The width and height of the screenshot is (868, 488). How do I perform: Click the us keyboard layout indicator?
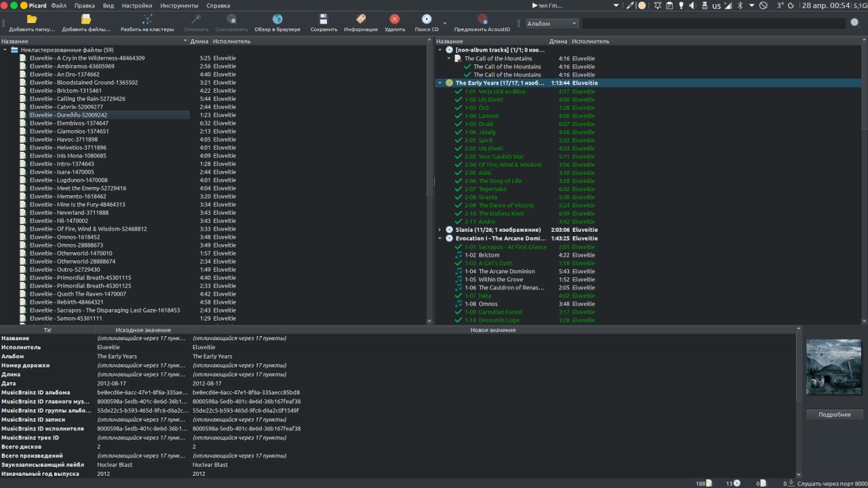click(716, 5)
